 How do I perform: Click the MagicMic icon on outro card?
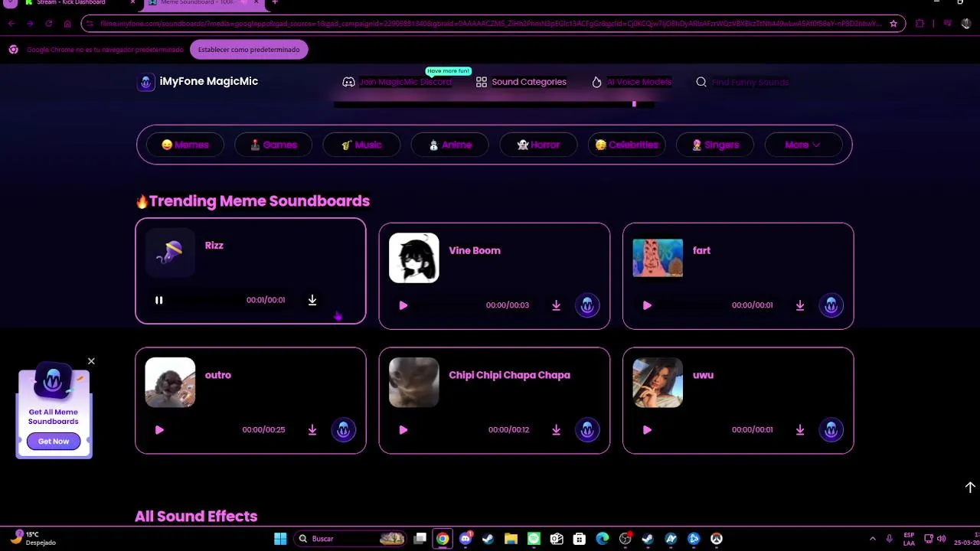pos(344,430)
